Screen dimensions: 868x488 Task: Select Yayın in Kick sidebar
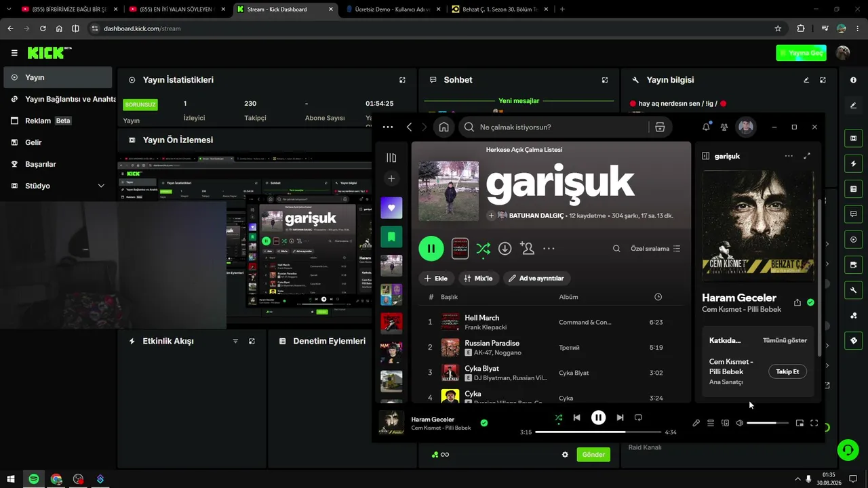pyautogui.click(x=58, y=77)
